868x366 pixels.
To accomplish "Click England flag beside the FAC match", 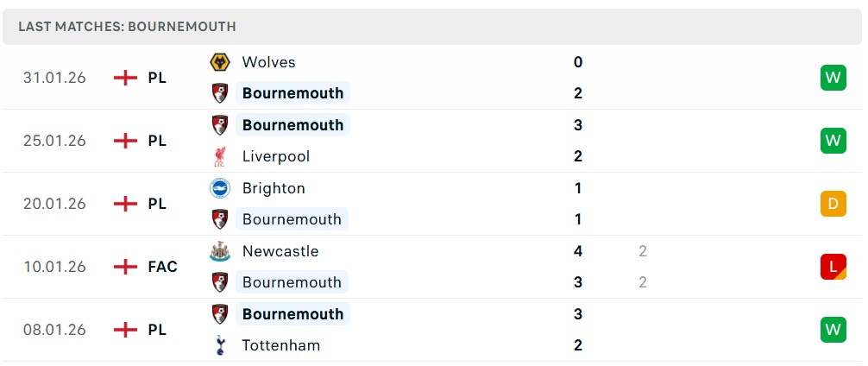I will tap(126, 267).
